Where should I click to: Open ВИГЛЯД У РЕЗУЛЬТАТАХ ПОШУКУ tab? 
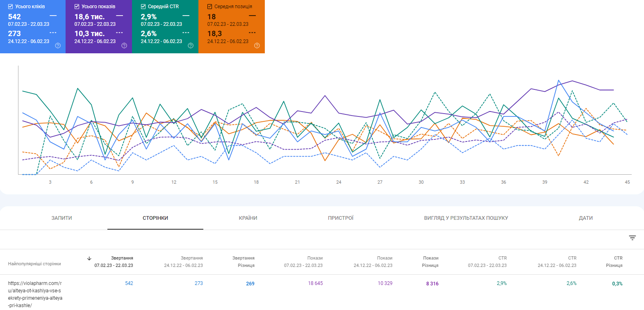click(x=466, y=218)
